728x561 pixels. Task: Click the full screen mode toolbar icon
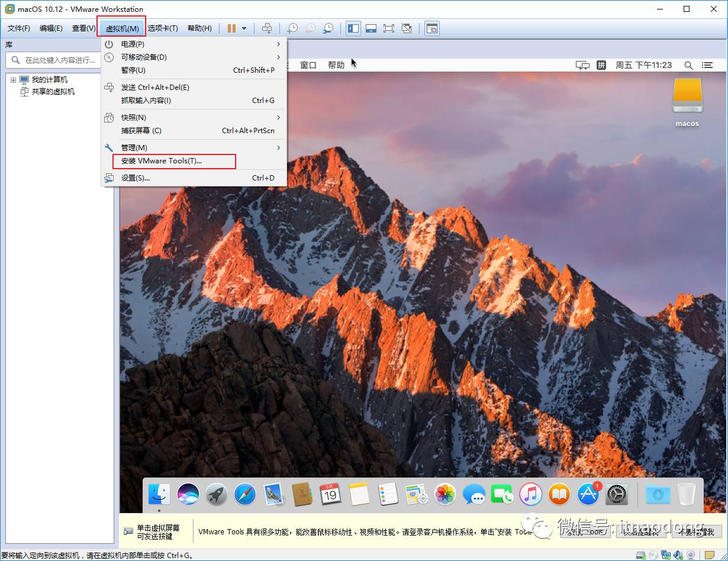(x=389, y=28)
